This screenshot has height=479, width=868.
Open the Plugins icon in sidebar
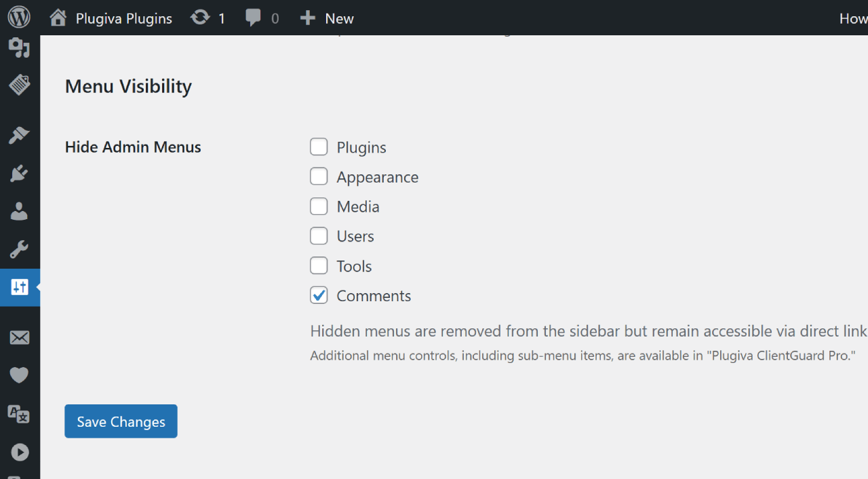pos(18,173)
